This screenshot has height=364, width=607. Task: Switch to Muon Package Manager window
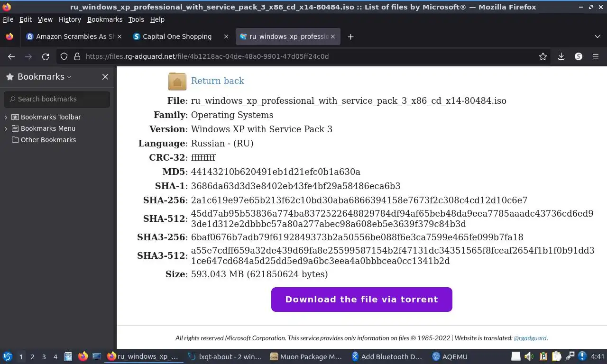[x=306, y=356]
